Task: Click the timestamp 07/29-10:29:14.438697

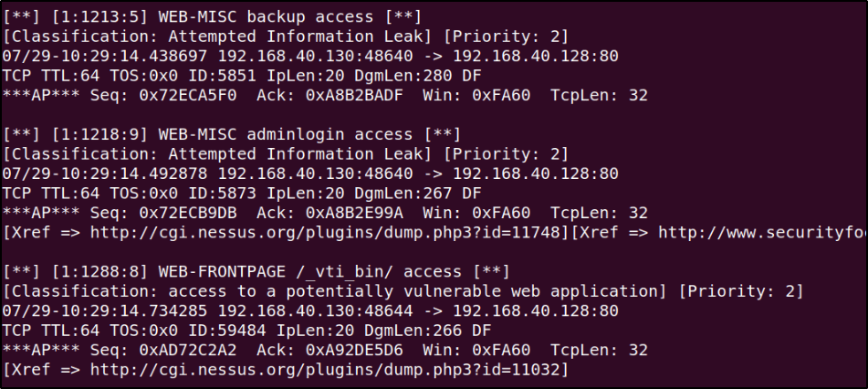Action: click(106, 57)
